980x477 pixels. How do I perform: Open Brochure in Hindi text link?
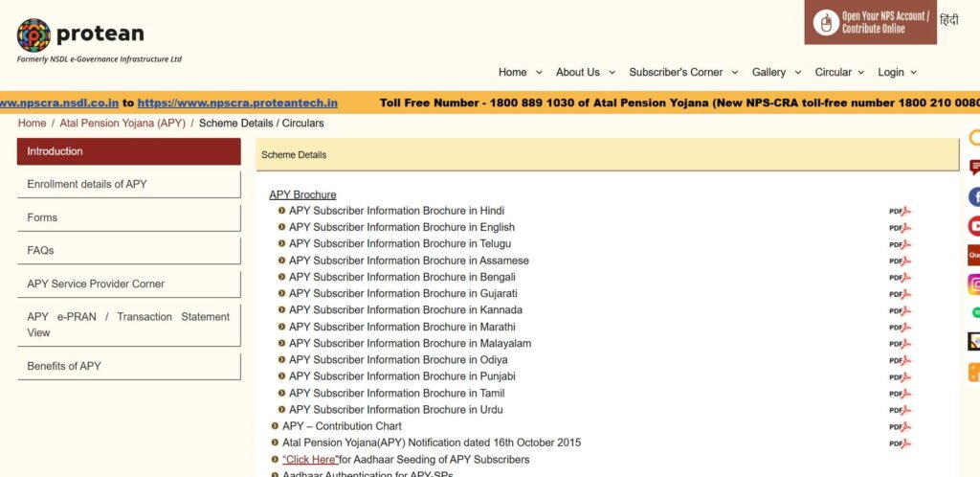[396, 211]
